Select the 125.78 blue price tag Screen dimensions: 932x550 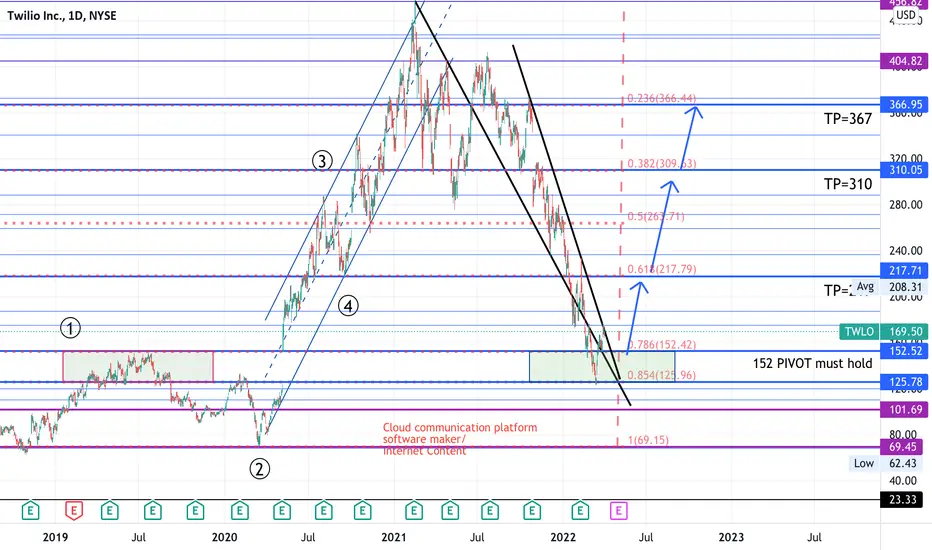pos(904,382)
